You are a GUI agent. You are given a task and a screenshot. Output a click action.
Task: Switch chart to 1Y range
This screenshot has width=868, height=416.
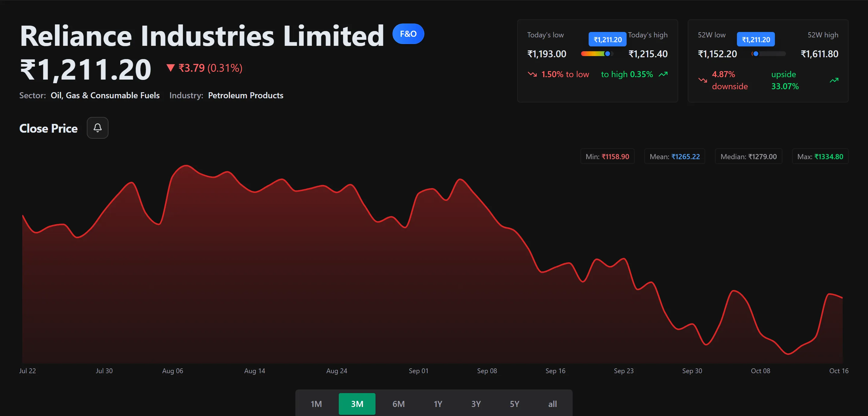click(438, 404)
